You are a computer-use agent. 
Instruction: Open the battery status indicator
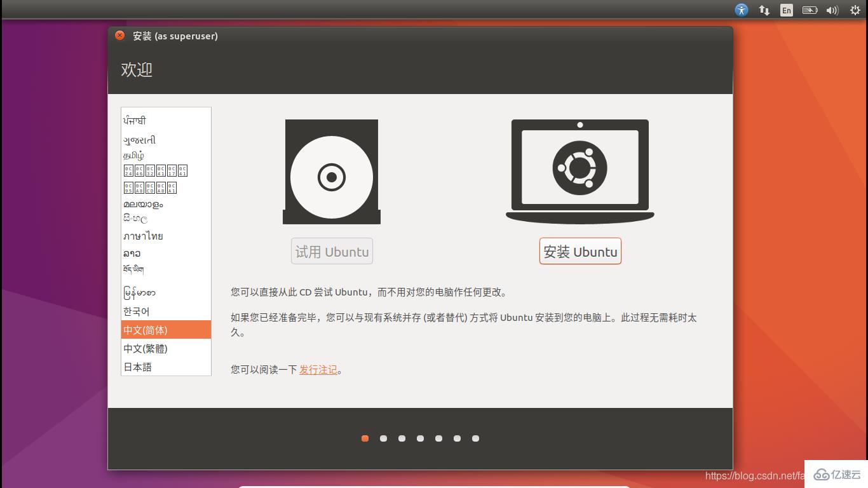(x=810, y=10)
